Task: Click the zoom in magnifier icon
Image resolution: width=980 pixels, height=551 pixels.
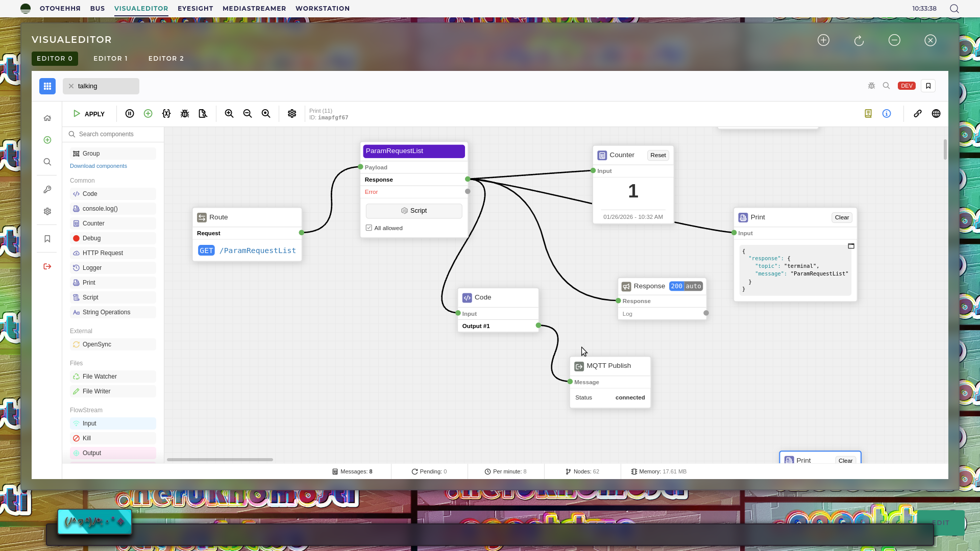Action: pos(229,114)
